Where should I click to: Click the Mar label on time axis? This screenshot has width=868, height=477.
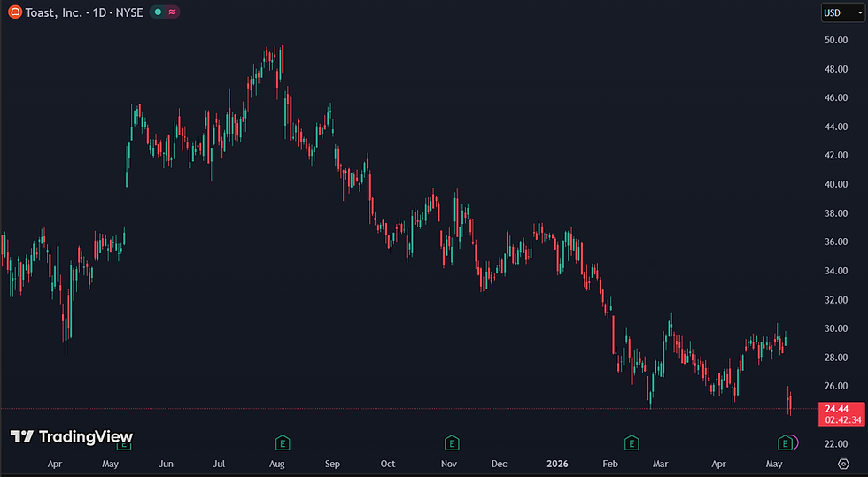click(661, 465)
